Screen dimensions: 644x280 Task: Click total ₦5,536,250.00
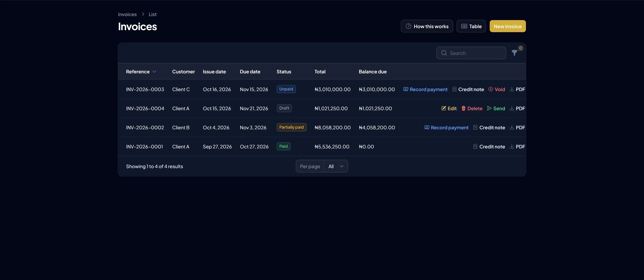(332, 147)
